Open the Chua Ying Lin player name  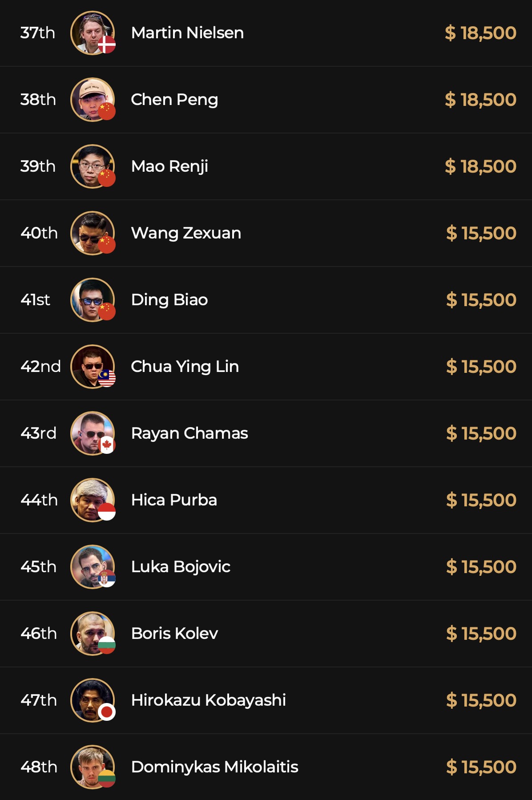click(x=185, y=367)
